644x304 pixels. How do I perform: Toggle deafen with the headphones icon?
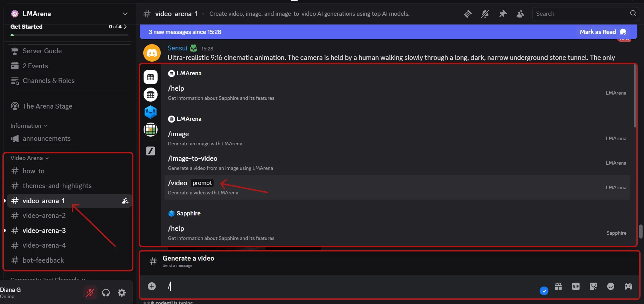pyautogui.click(x=106, y=292)
